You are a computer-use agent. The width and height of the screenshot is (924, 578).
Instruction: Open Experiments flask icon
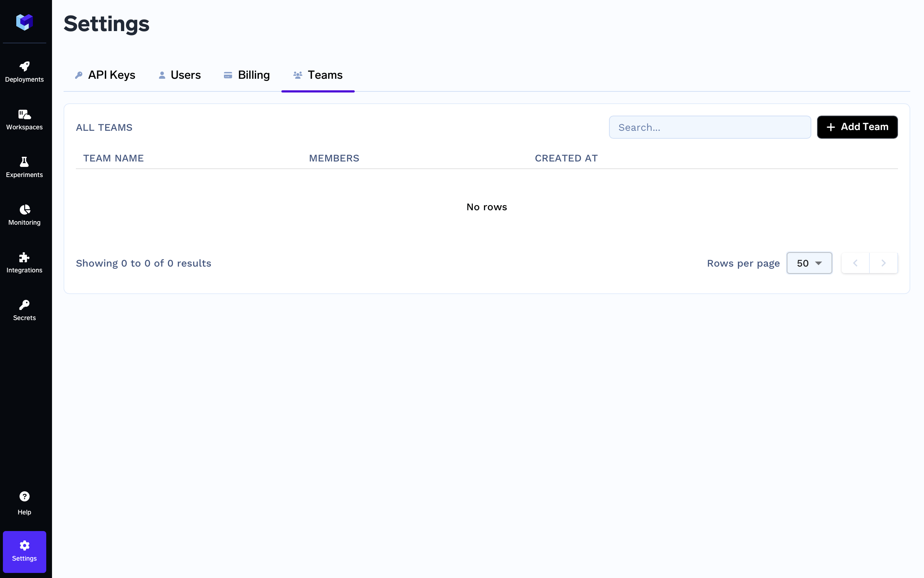point(25,162)
